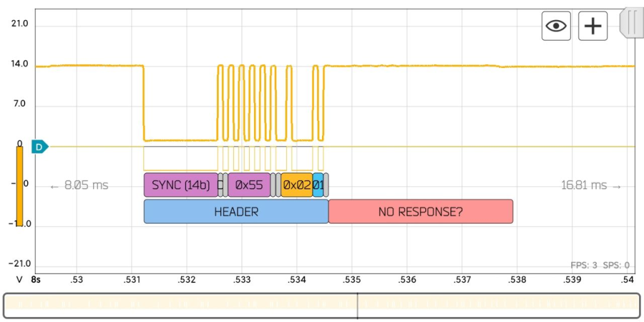Click the V unit label on axis
The height and width of the screenshot is (322, 644).
click(19, 279)
